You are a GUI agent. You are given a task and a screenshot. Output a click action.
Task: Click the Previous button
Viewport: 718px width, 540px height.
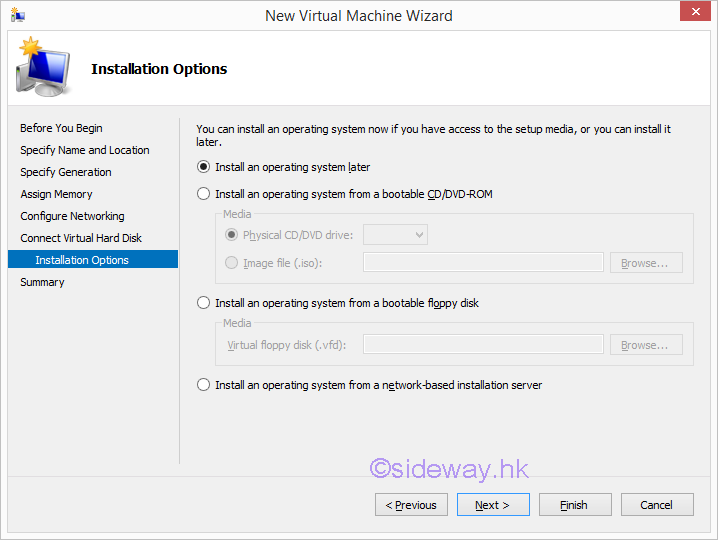point(411,505)
